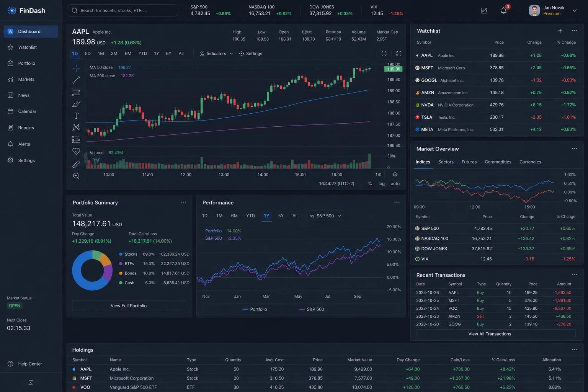Open the Help Center
588x392 pixels.
[x=25, y=364]
